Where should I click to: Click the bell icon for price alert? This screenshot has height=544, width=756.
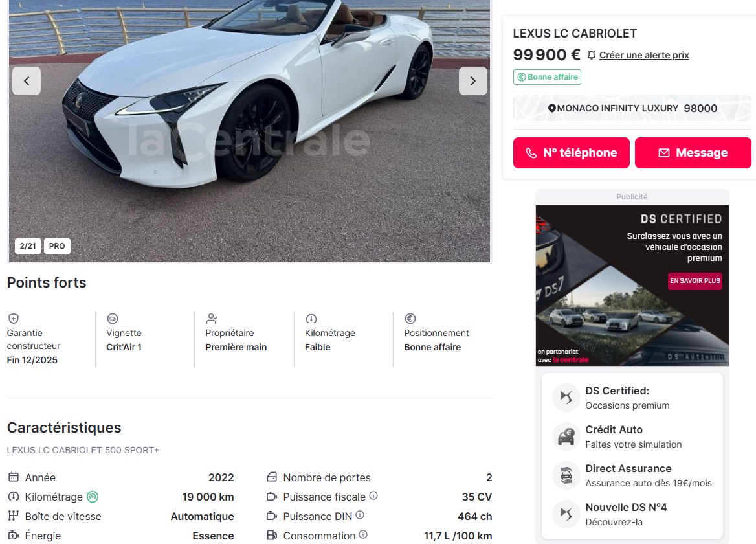[x=592, y=55]
